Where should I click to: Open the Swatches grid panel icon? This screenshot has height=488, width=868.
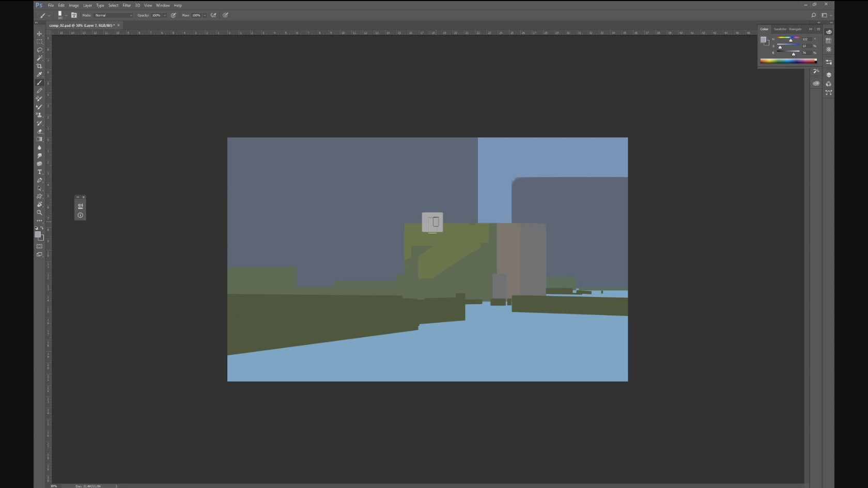pos(829,41)
